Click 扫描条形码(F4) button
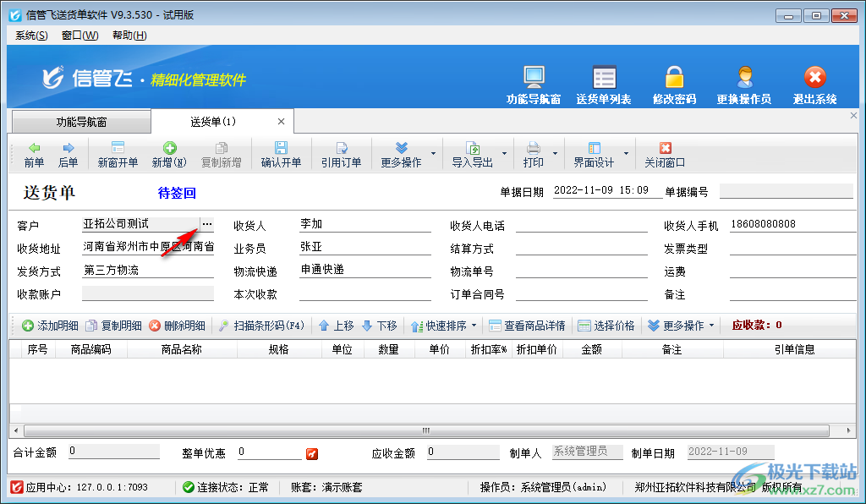This screenshot has width=866, height=504. 262,326
